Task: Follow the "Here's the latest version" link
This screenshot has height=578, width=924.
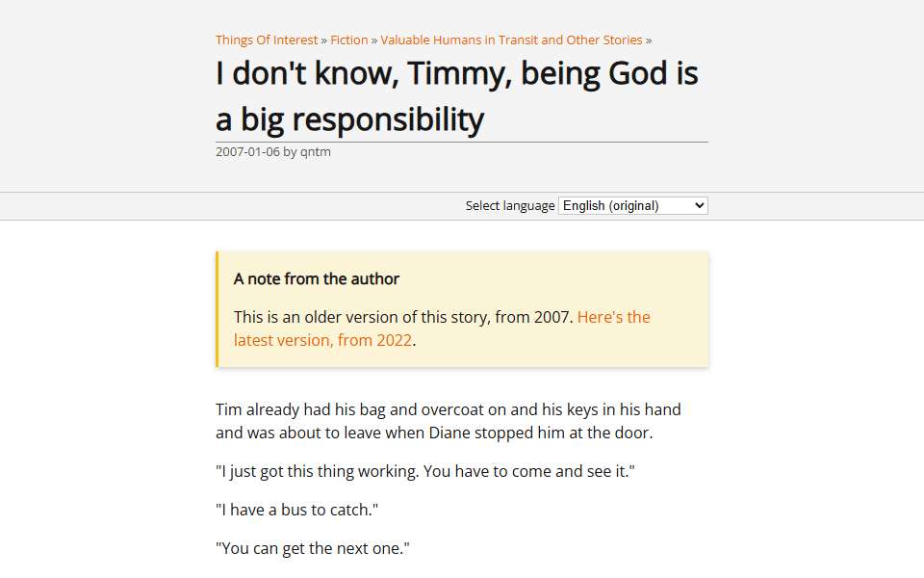Action: pos(442,328)
